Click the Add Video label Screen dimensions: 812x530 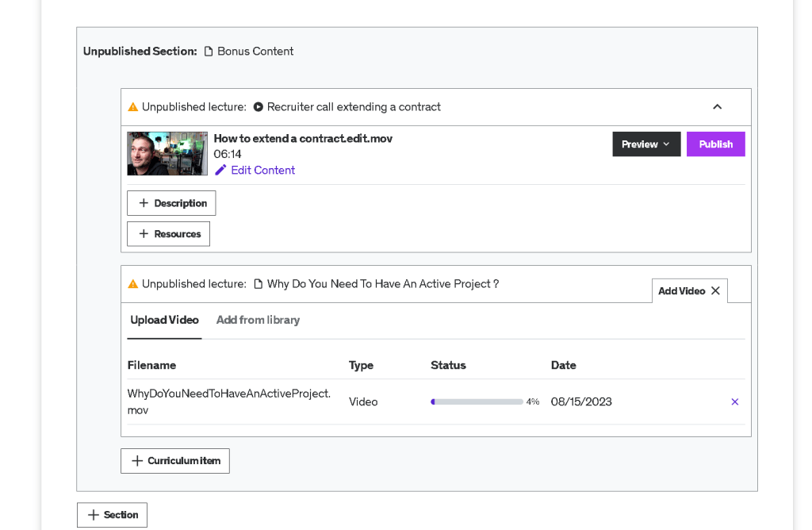coord(681,290)
